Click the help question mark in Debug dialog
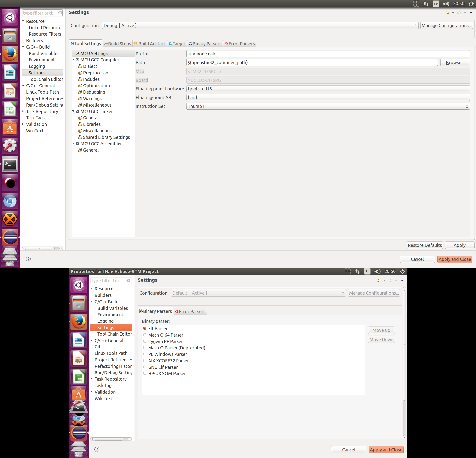This screenshot has width=476, height=458. [28, 259]
